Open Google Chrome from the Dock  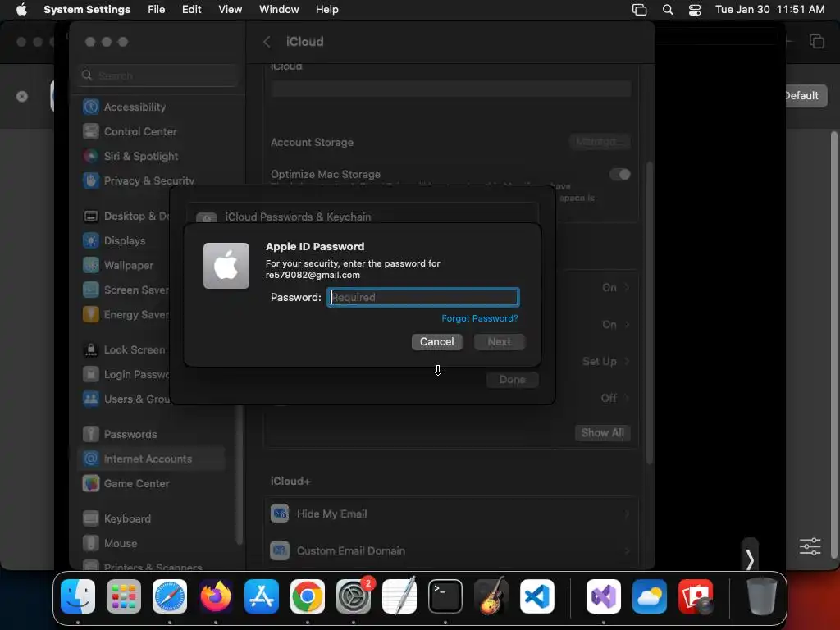point(308,596)
